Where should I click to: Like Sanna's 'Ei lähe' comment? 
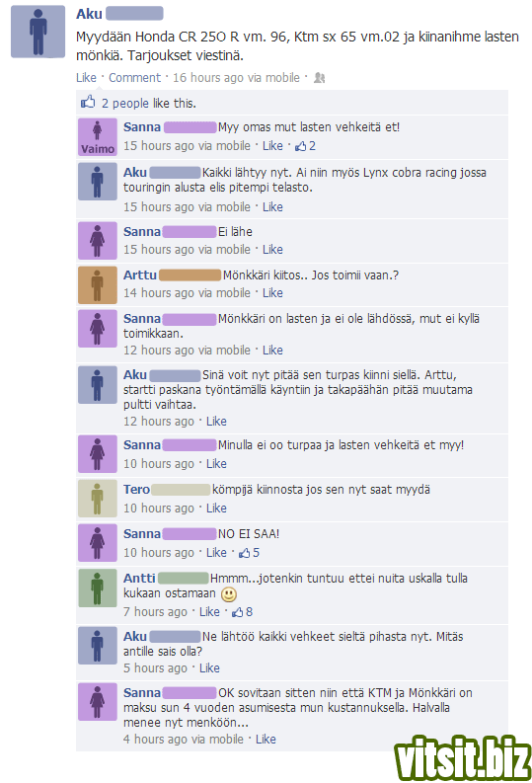[x=272, y=250]
